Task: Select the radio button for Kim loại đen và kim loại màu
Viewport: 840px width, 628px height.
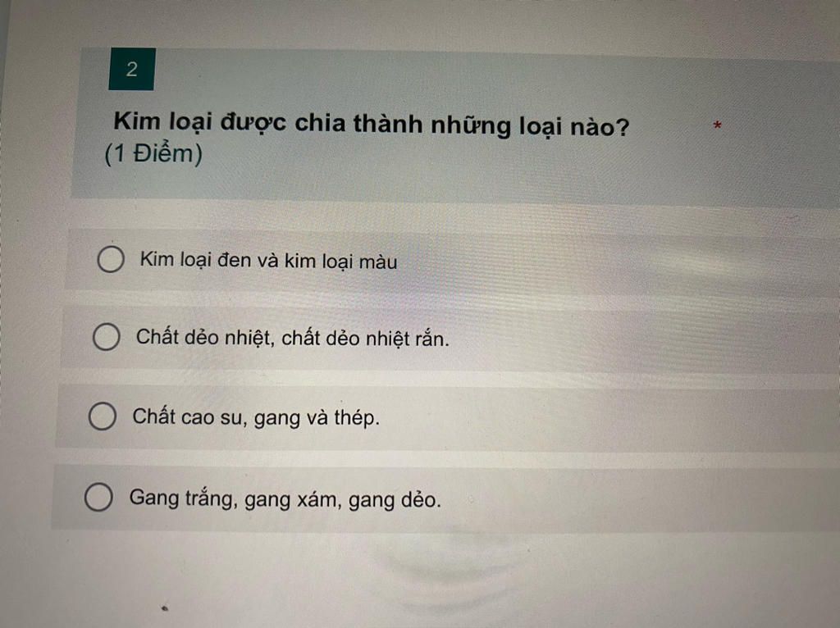Action: (111, 260)
